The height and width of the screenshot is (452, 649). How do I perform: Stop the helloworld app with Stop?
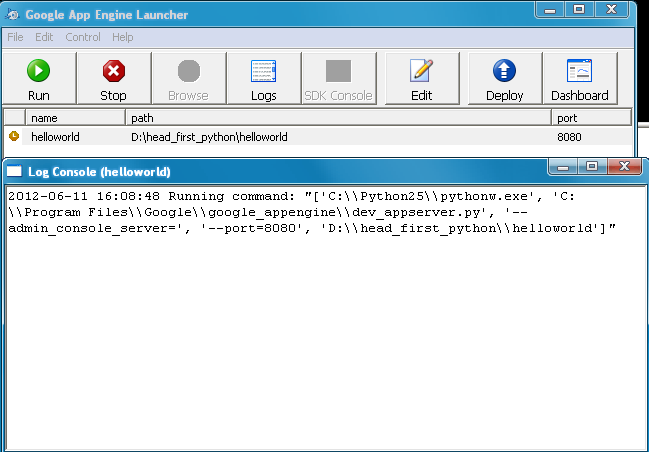click(x=114, y=78)
